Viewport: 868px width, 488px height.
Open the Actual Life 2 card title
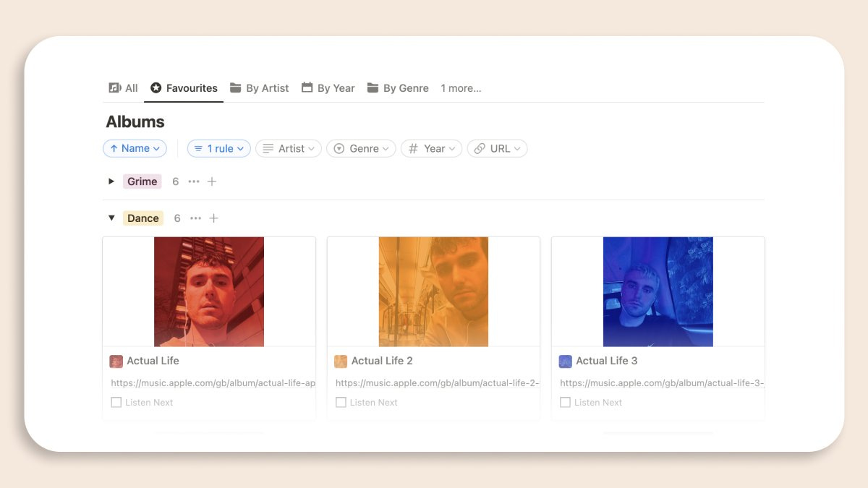tap(382, 361)
